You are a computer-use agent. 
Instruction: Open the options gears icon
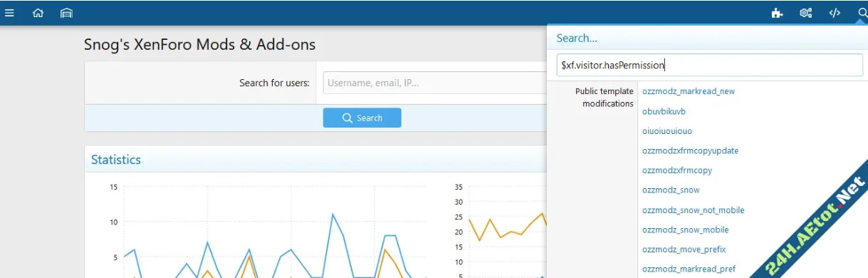pyautogui.click(x=806, y=13)
